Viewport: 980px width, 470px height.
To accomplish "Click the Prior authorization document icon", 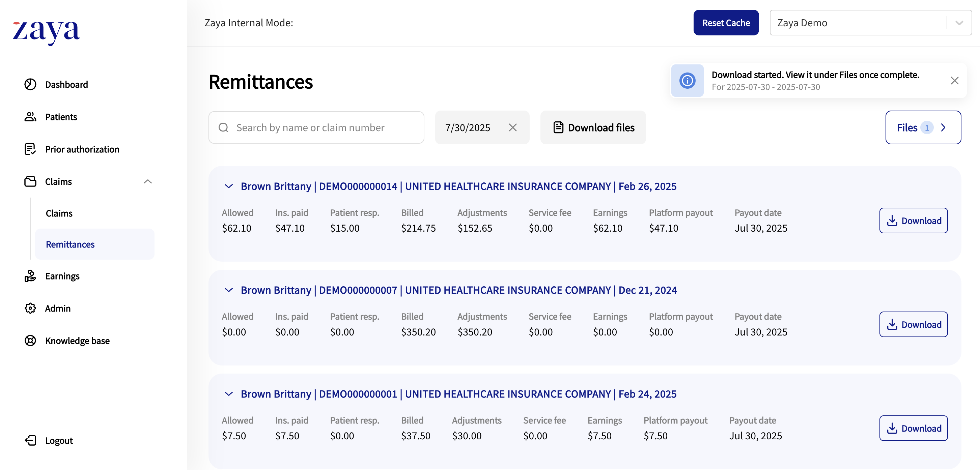I will tap(30, 149).
